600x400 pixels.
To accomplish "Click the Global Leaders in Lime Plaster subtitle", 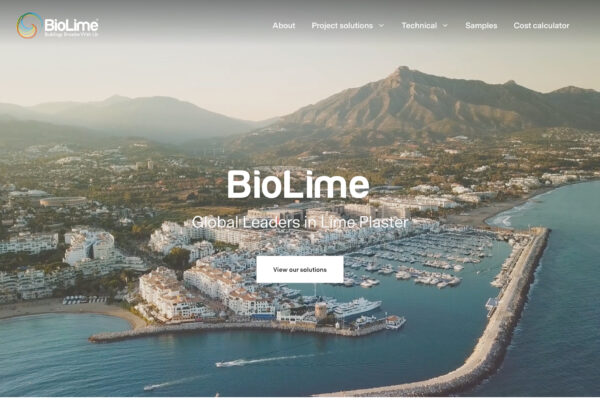I will tap(300, 222).
